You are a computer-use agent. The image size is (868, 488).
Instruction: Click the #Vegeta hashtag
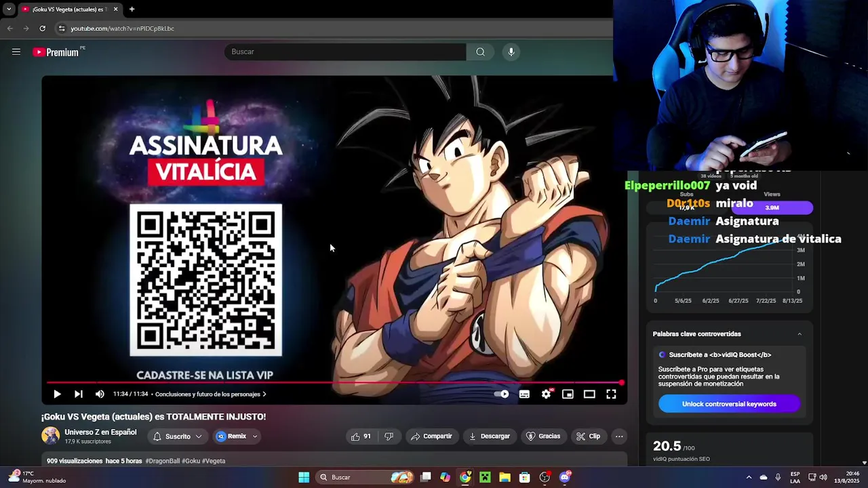(214, 461)
